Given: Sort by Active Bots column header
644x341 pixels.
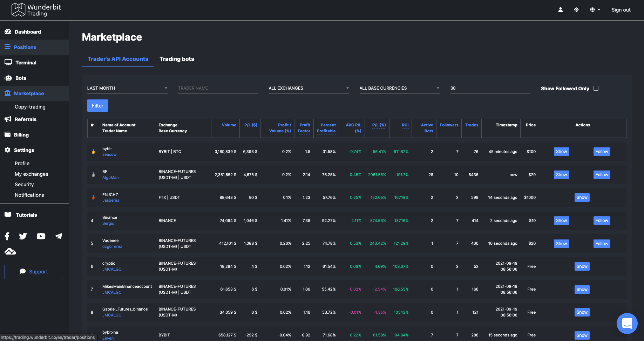Looking at the screenshot, I should tap(427, 128).
